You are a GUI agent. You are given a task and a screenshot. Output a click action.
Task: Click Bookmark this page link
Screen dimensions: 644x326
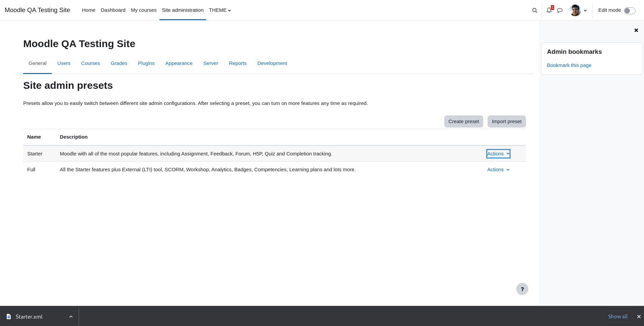click(569, 65)
